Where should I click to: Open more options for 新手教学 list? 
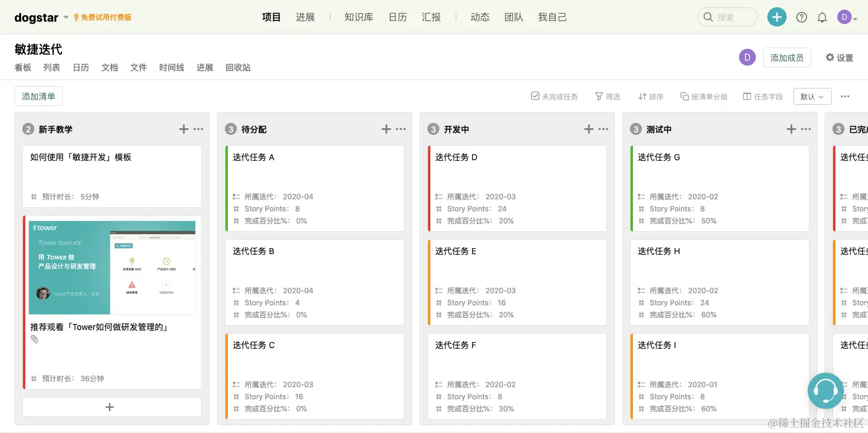point(198,129)
